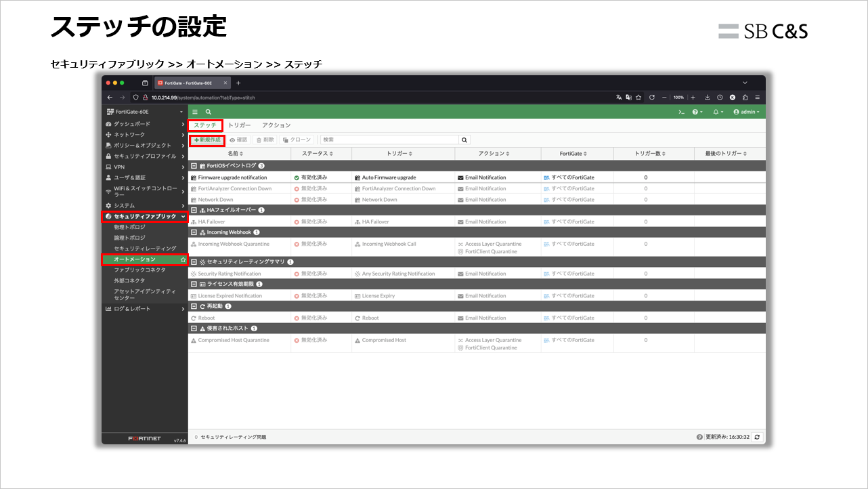Open ファブリックコネクタ in the sidebar
868x489 pixels.
pos(139,270)
